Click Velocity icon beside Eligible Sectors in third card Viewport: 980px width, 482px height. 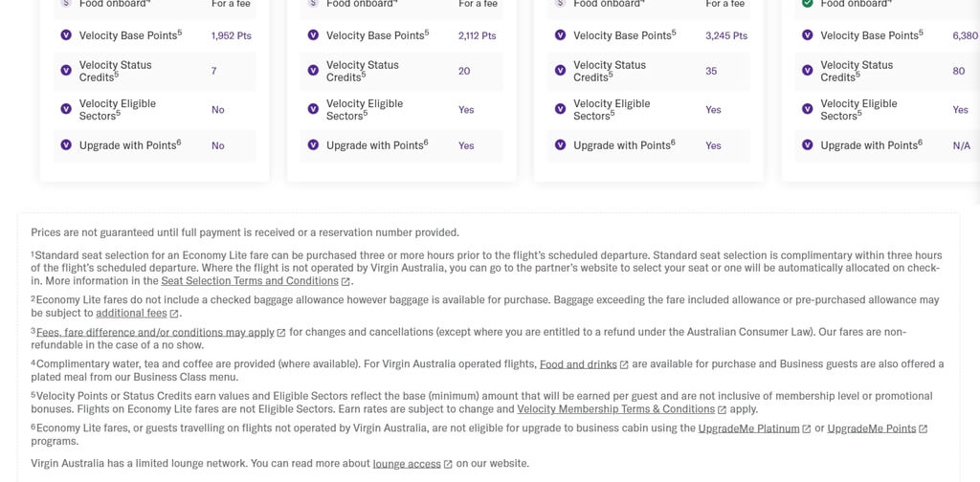point(560,109)
